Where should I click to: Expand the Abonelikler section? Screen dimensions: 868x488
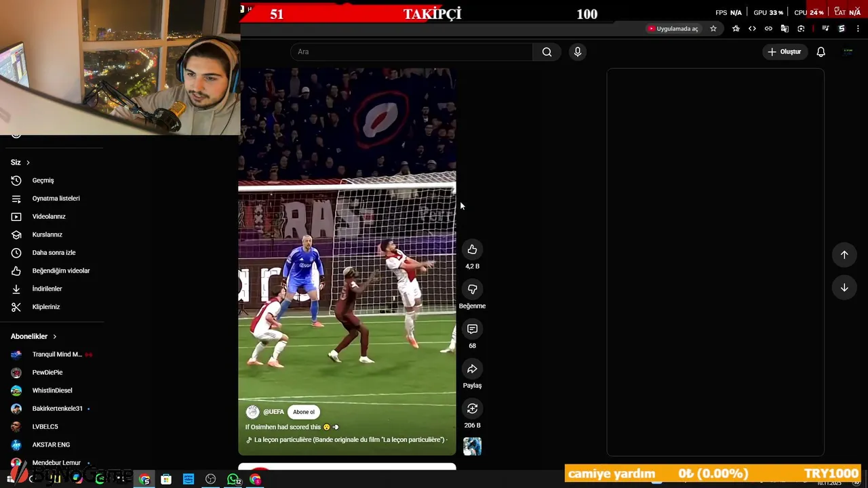[34, 336]
